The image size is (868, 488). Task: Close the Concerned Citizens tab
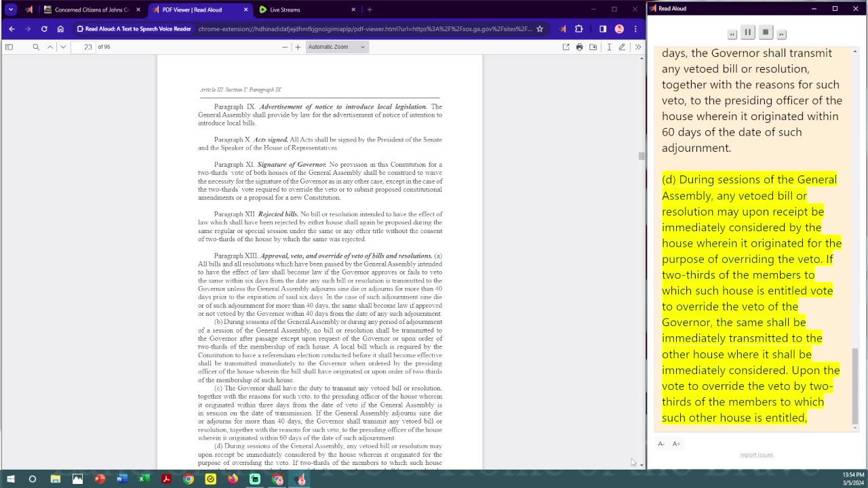(138, 9)
